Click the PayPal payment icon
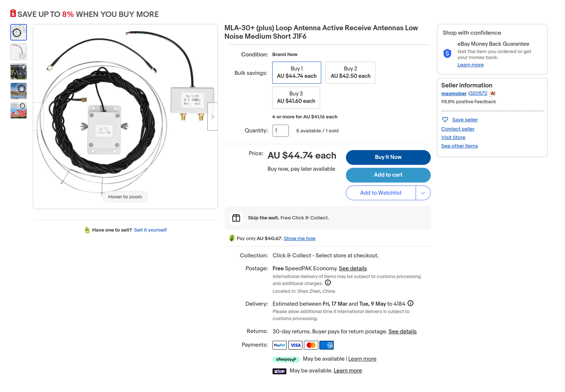The width and height of the screenshot is (565, 392). [x=280, y=345]
